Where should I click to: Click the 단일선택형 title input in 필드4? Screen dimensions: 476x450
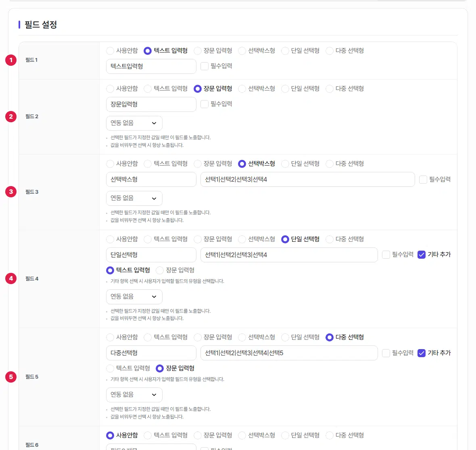pos(151,255)
